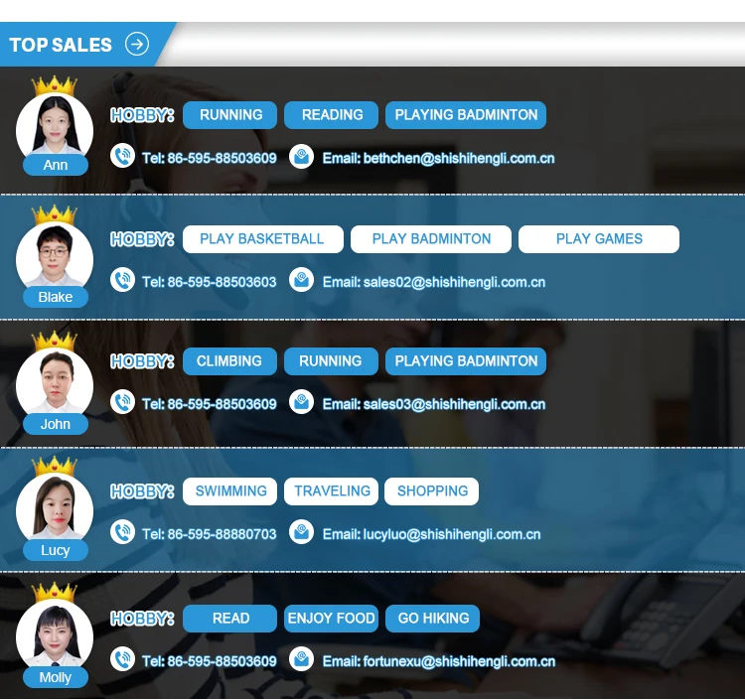
Task: Click the crown above Blake's photo
Action: tap(55, 214)
